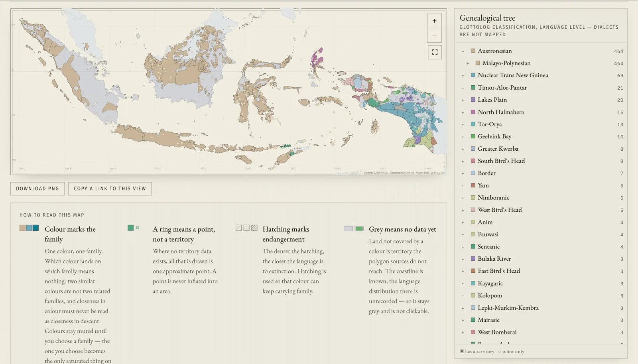Zoom in the map with plus button
Screen dimensions: 638x364
pos(434,21)
